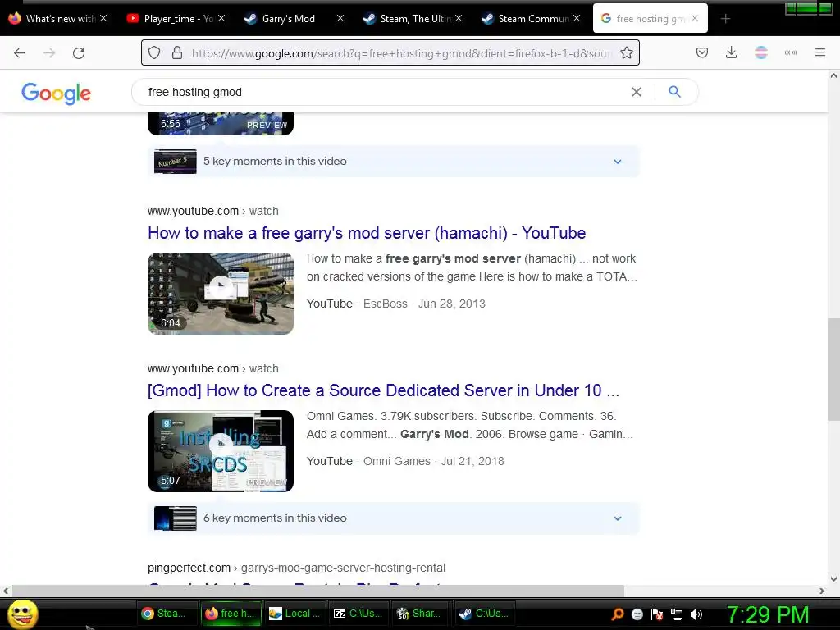Screen dimensions: 840x630
Task: Open a new browser tab
Action: (725, 19)
